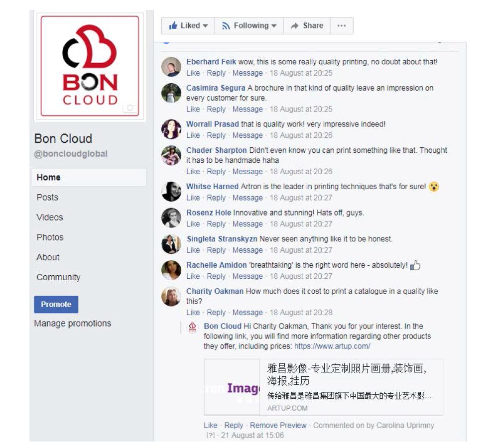
Task: Select the Videos sidebar item
Action: (50, 217)
